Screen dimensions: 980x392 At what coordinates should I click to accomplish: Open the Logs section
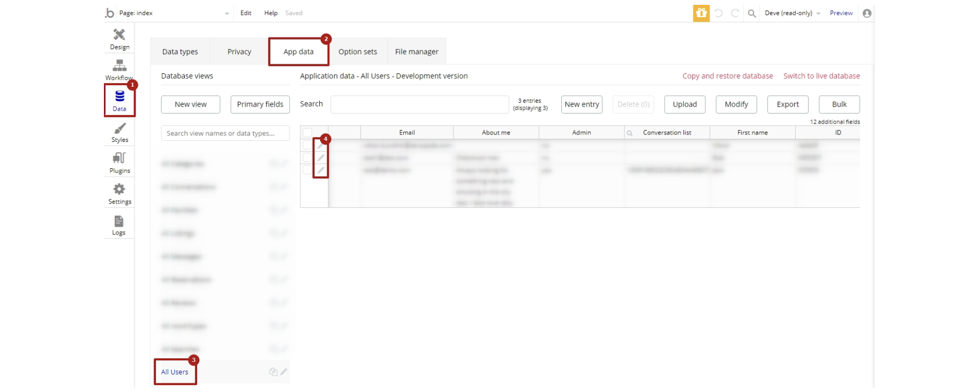(x=119, y=225)
